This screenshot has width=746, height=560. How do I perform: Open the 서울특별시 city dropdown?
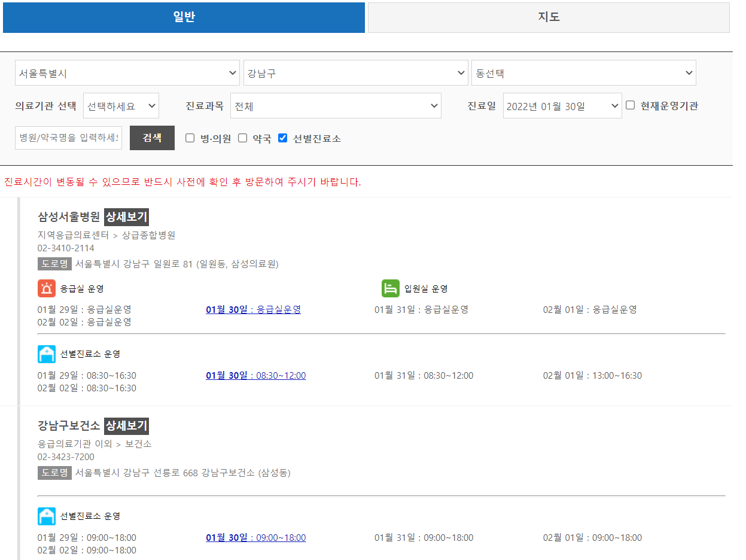pyautogui.click(x=127, y=73)
